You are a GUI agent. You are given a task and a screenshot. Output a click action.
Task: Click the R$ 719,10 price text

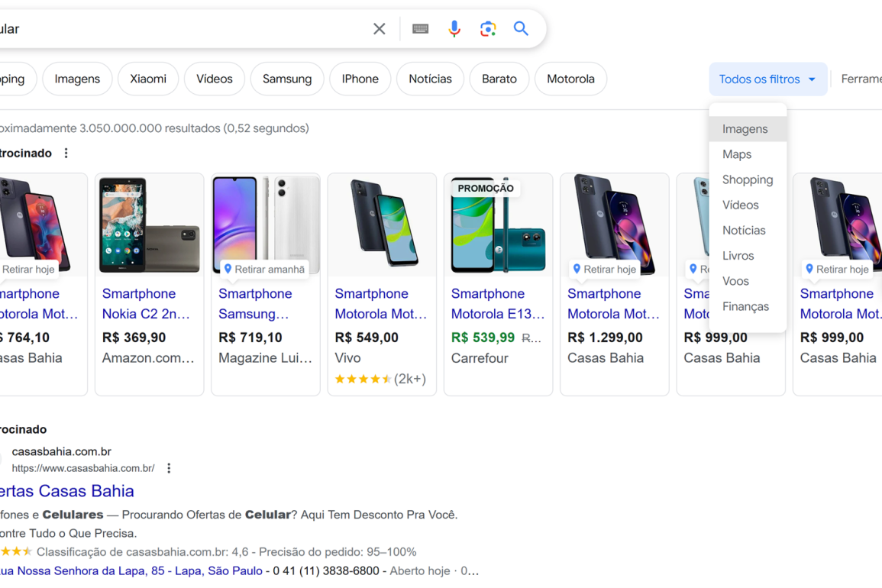tap(250, 338)
